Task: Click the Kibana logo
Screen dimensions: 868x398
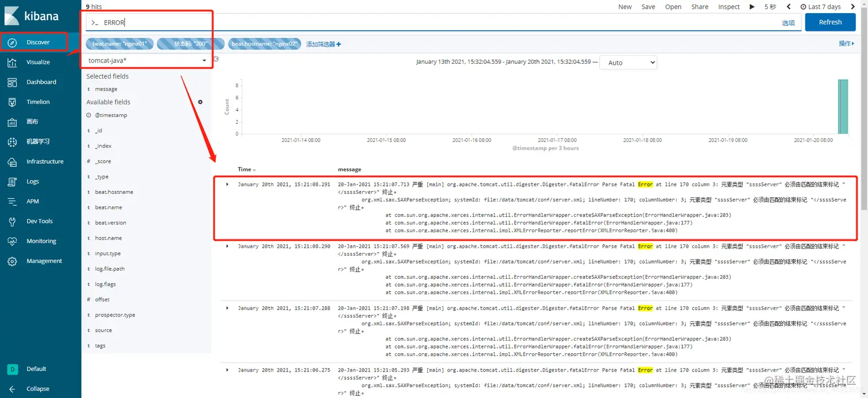Action: [x=32, y=15]
